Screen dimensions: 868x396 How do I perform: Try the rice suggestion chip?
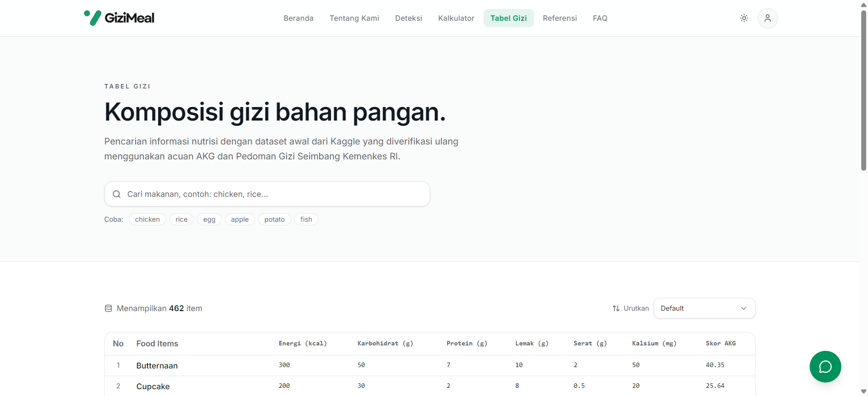(x=181, y=219)
